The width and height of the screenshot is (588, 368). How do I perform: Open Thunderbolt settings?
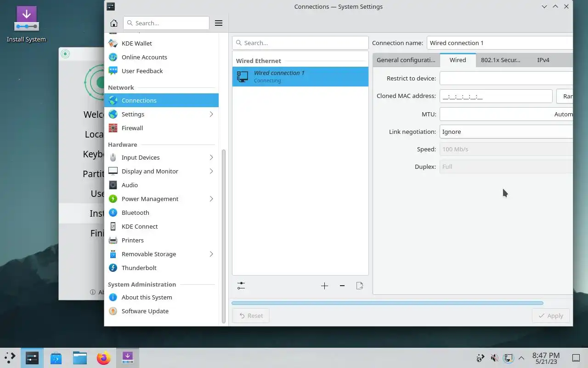[x=161, y=268]
